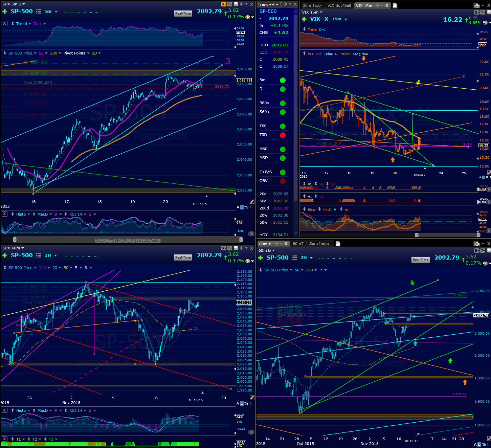
Task: Click the orange S button in SPX 5m S header
Action: coord(223,4)
